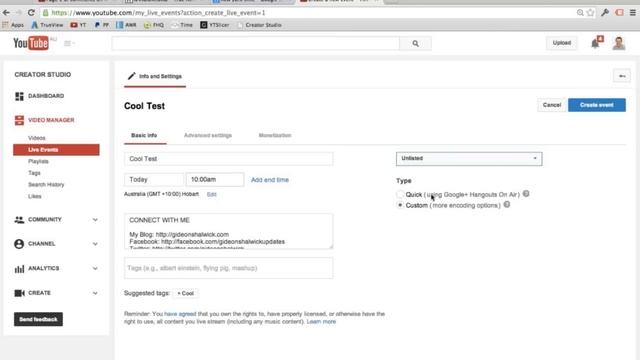Screen dimensions: 640x360
Task: Click the Community people icon
Action: pos(19,220)
